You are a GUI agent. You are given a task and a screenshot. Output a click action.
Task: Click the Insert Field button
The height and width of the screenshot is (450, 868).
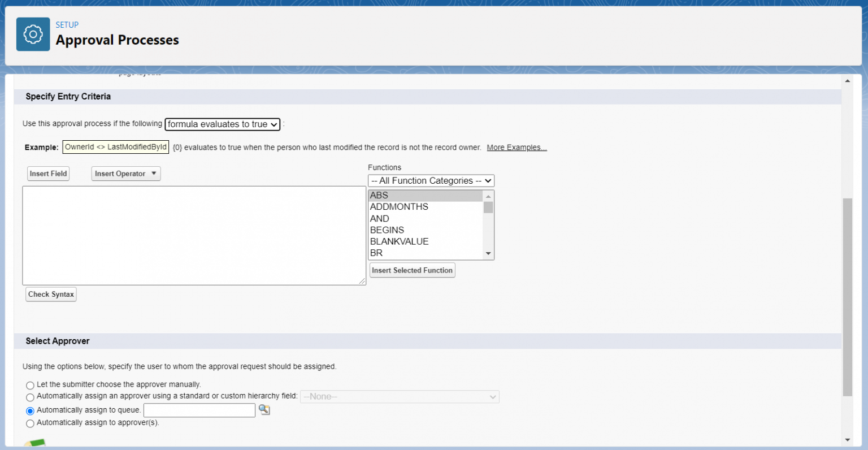pyautogui.click(x=48, y=174)
